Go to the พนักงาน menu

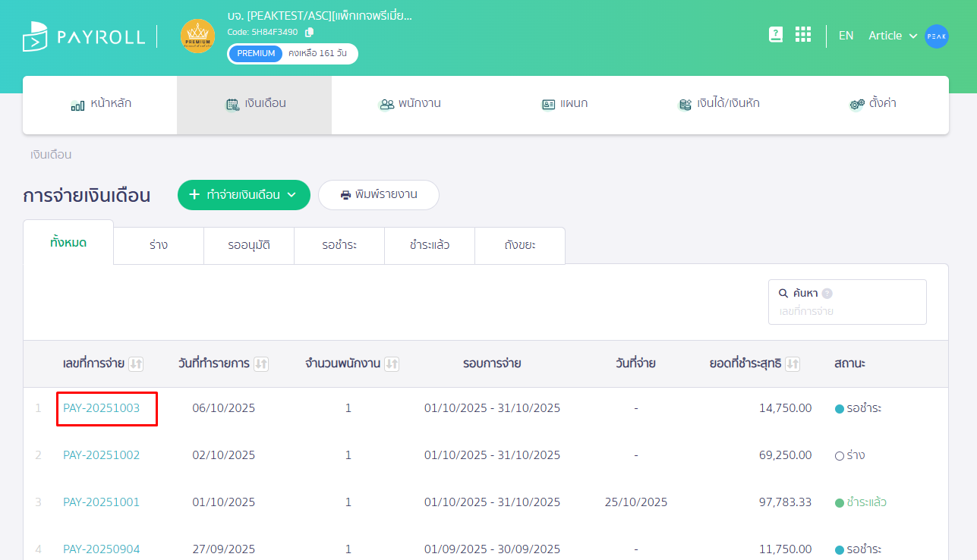[x=409, y=104]
